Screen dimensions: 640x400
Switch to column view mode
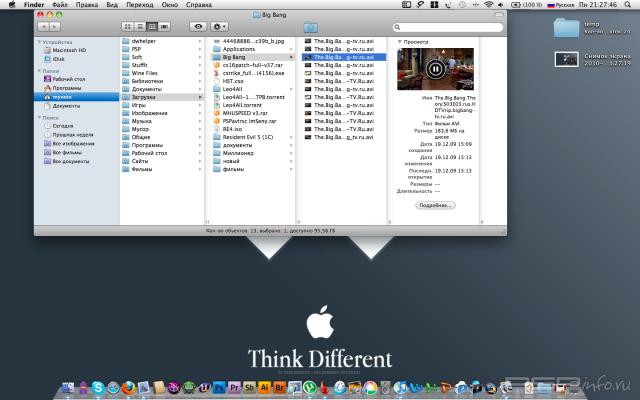click(152, 25)
